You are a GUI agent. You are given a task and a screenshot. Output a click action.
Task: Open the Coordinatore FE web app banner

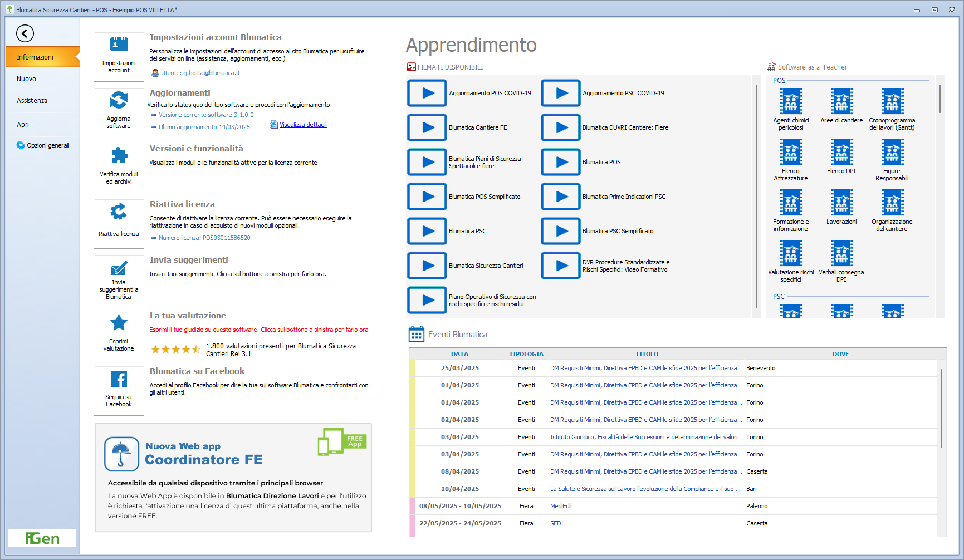pyautogui.click(x=233, y=478)
